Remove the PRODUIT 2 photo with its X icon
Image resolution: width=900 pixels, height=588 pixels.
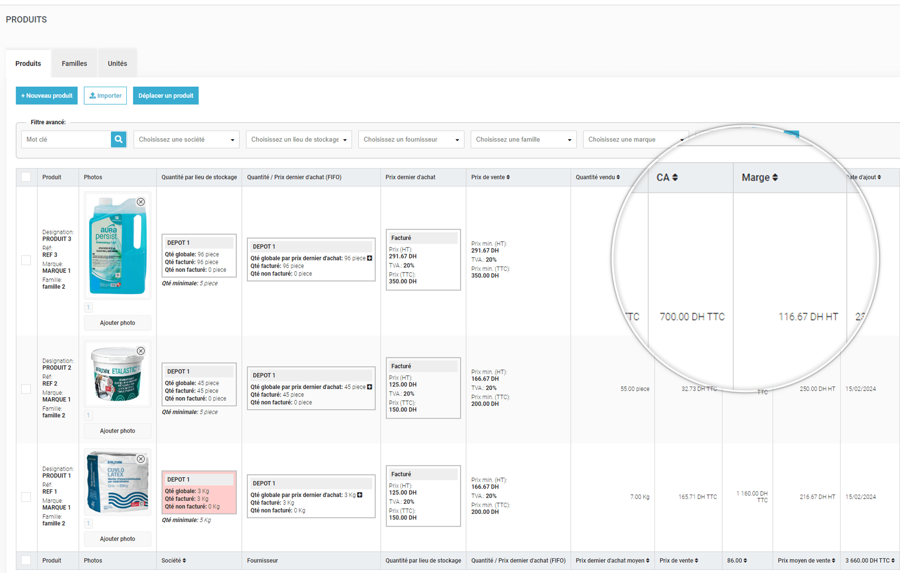click(x=141, y=351)
